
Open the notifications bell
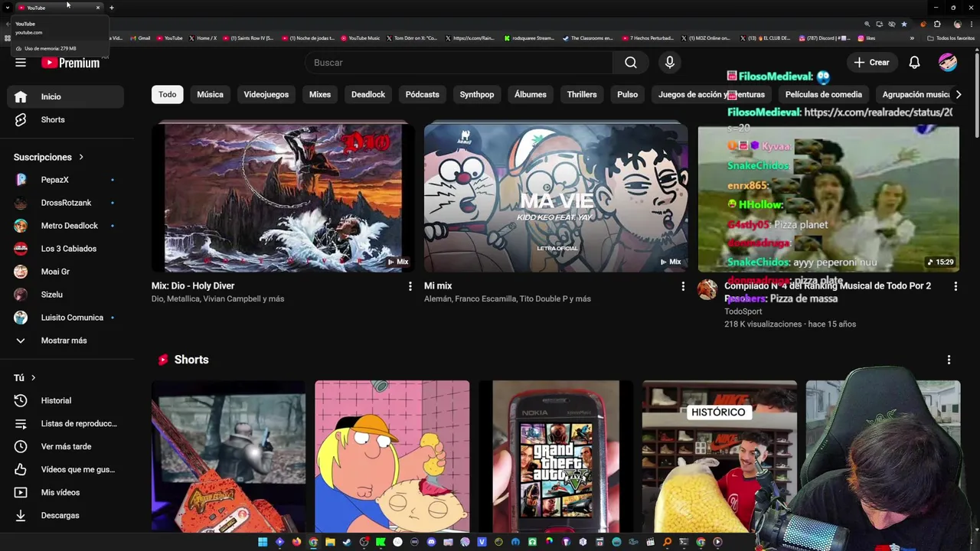(x=914, y=63)
